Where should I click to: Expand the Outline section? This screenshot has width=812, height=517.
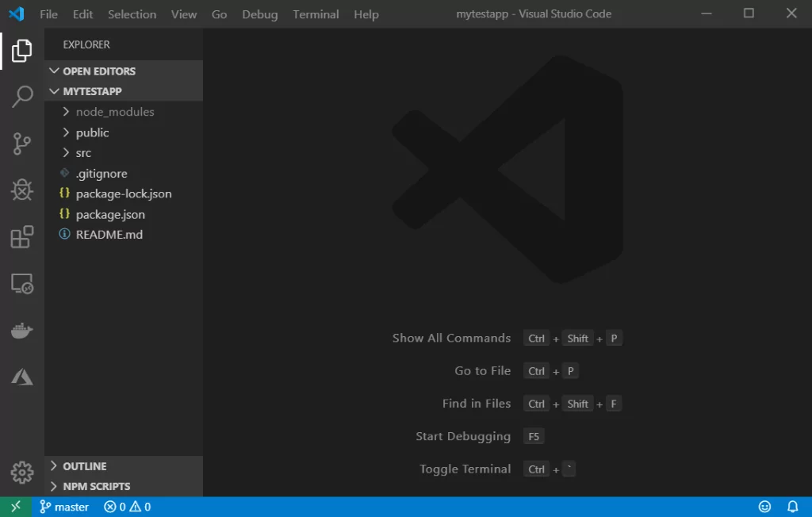click(x=124, y=466)
